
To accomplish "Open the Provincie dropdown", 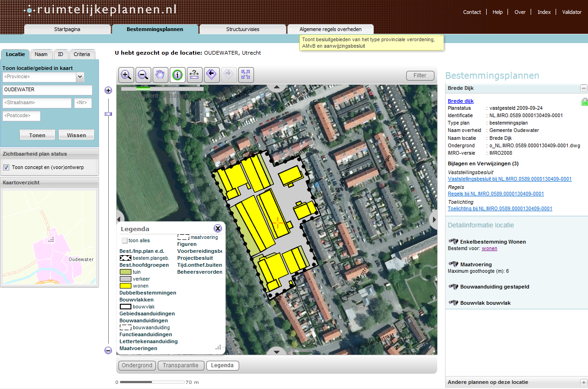I will point(79,76).
